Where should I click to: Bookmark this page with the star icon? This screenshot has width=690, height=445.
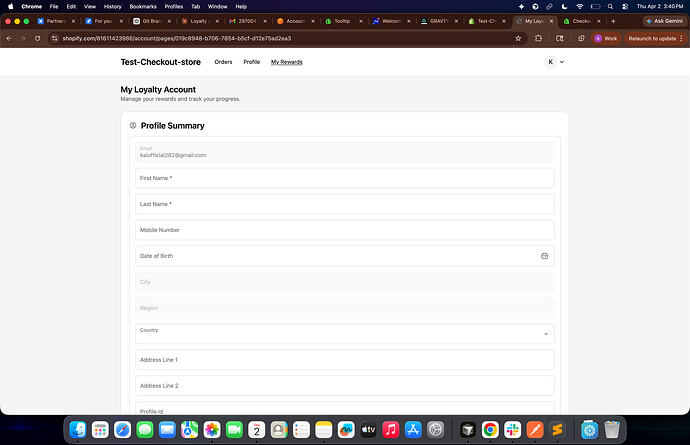tap(518, 38)
